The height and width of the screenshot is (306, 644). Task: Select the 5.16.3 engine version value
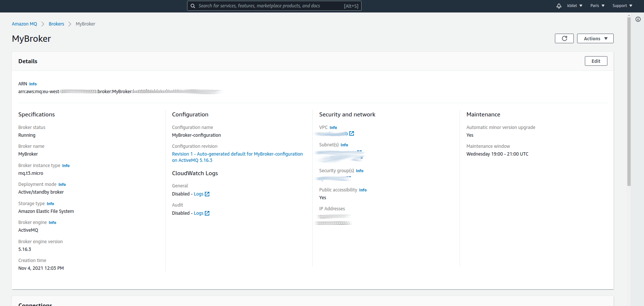pyautogui.click(x=25, y=249)
